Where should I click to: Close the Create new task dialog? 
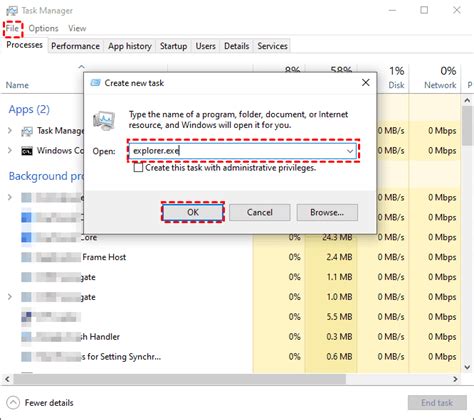tap(366, 83)
